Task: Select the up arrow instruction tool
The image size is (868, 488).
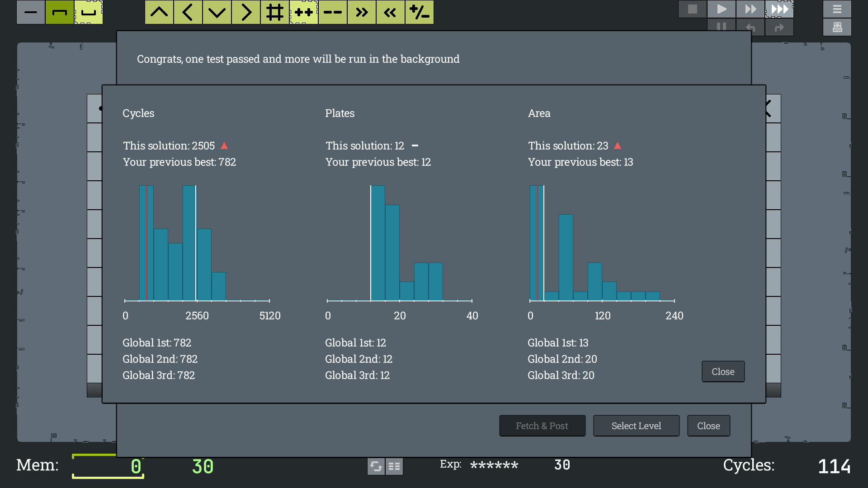Action: [159, 12]
